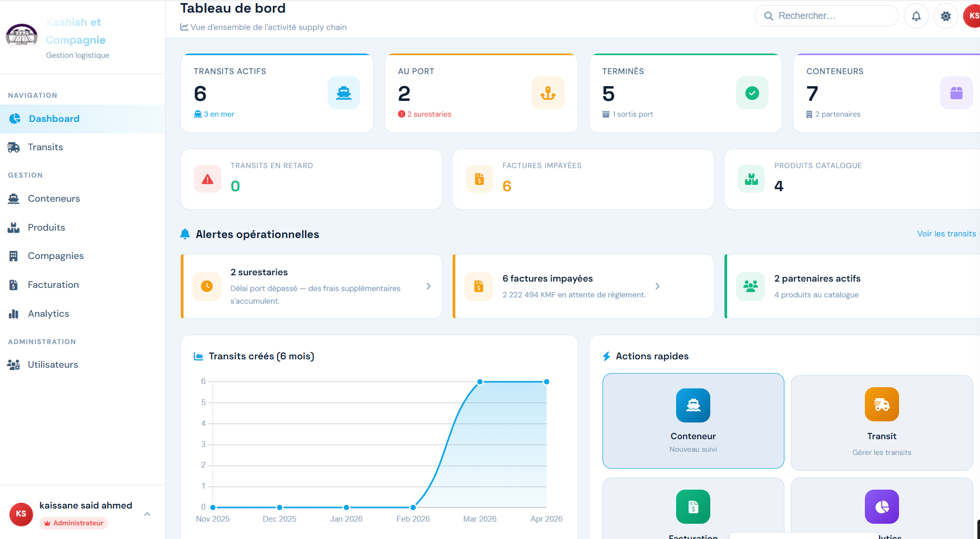Open Dashboard in the sidebar
The image size is (980, 539).
83,119
